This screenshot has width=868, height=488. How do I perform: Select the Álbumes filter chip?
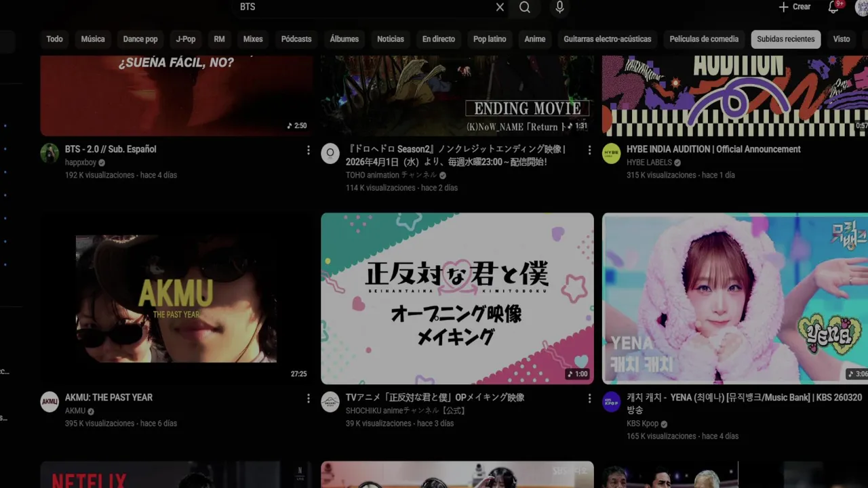(x=344, y=39)
